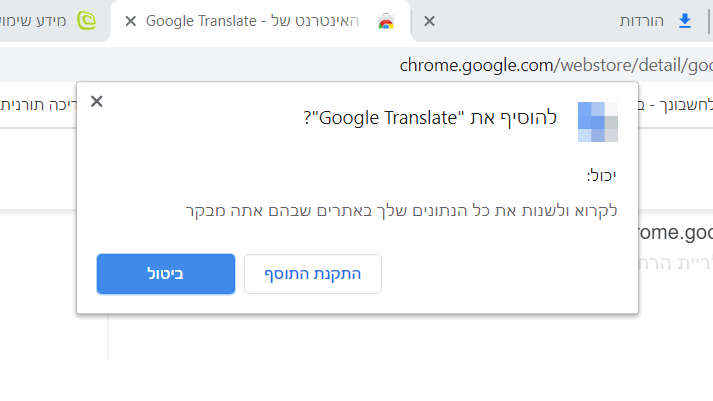
Task: Select the Google Translate web store tab title
Action: [255, 20]
